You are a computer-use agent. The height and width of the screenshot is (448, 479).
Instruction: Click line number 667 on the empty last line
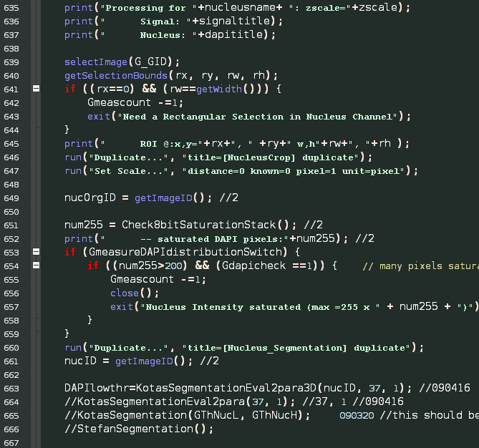click(14, 442)
